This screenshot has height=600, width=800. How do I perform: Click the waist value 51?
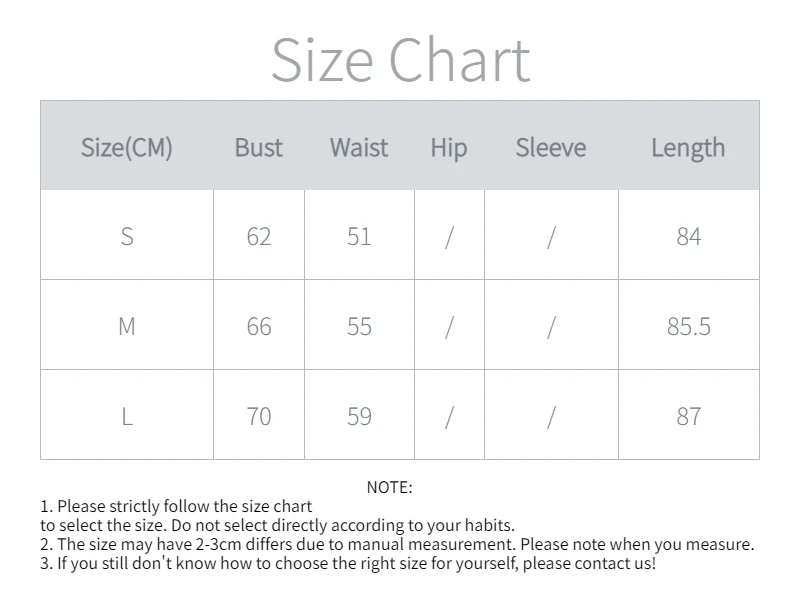point(359,237)
